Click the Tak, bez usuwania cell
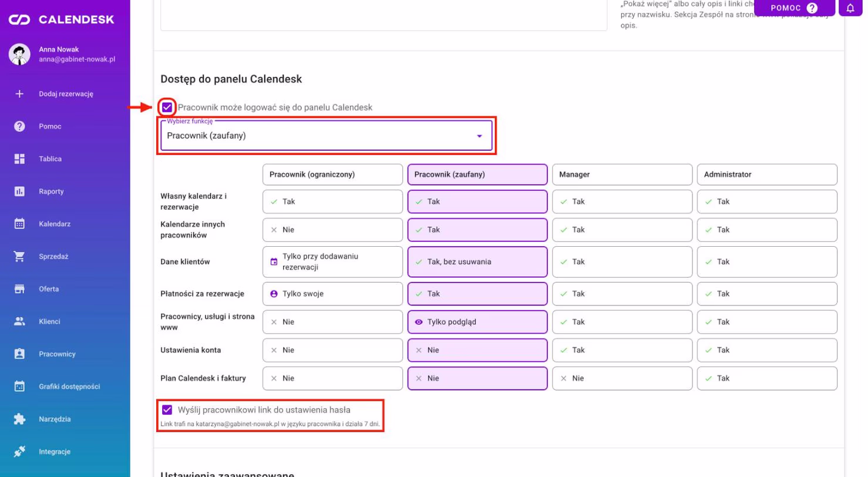 click(477, 262)
